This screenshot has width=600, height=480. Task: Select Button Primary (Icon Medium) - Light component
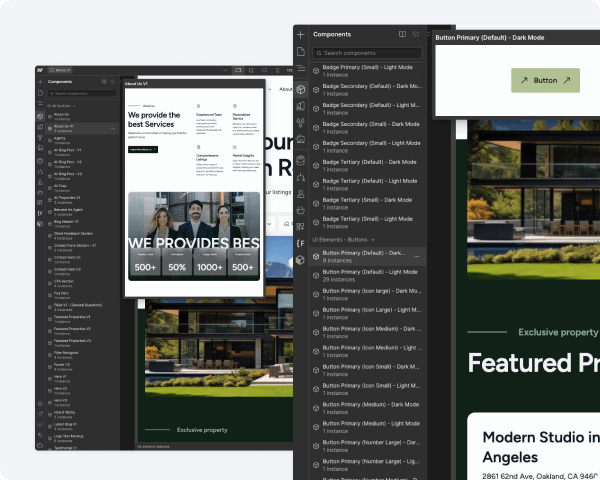click(368, 351)
